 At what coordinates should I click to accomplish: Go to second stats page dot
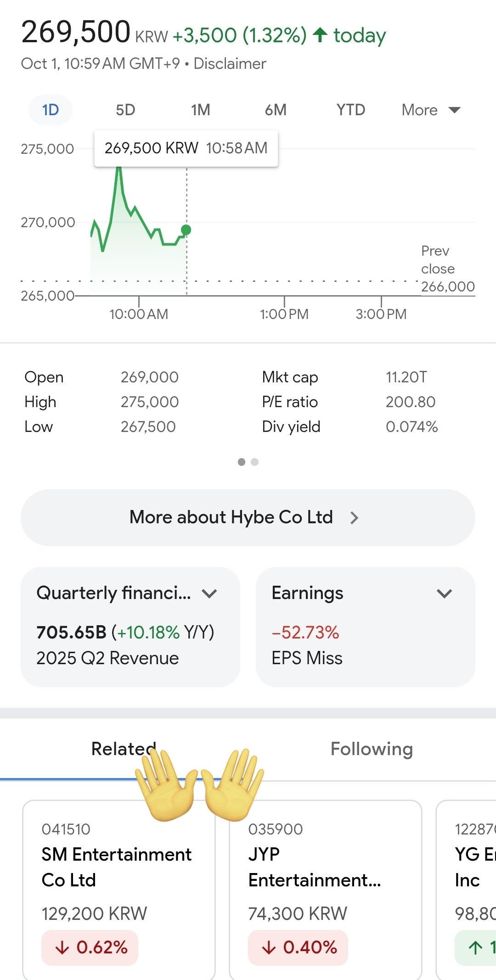[x=255, y=462]
